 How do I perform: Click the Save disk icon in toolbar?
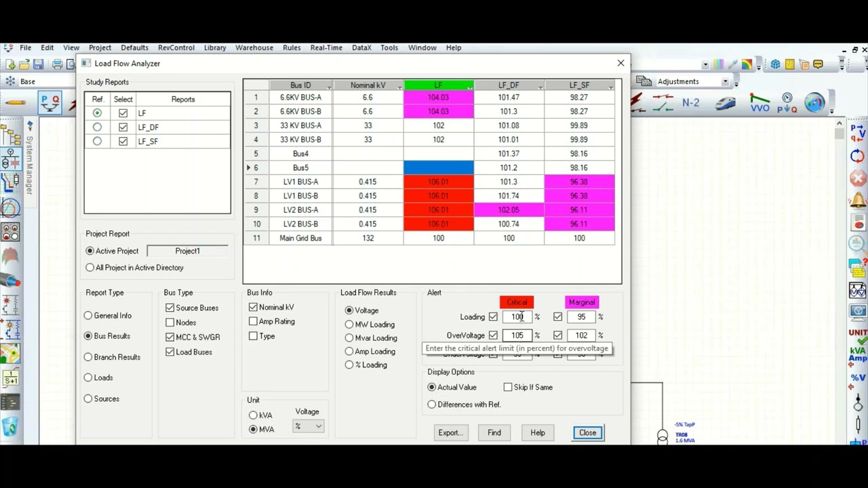pyautogui.click(x=39, y=64)
